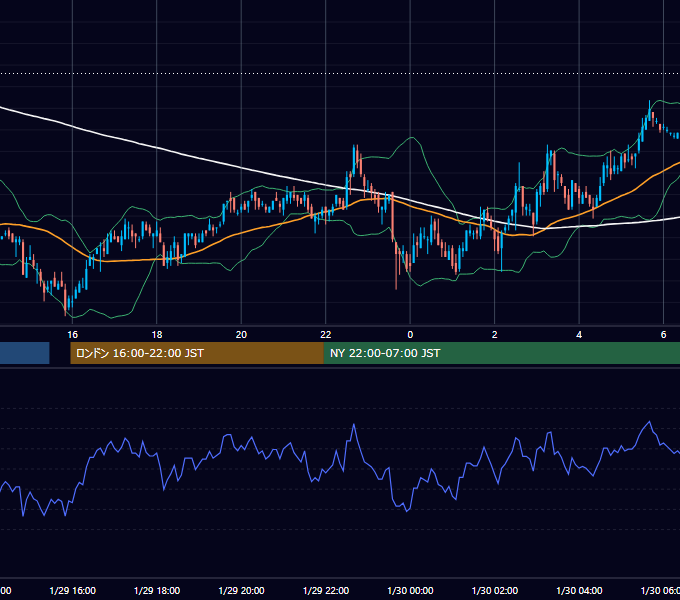Click the hour label 22 on price chart axis
The image size is (680, 600).
point(326,335)
